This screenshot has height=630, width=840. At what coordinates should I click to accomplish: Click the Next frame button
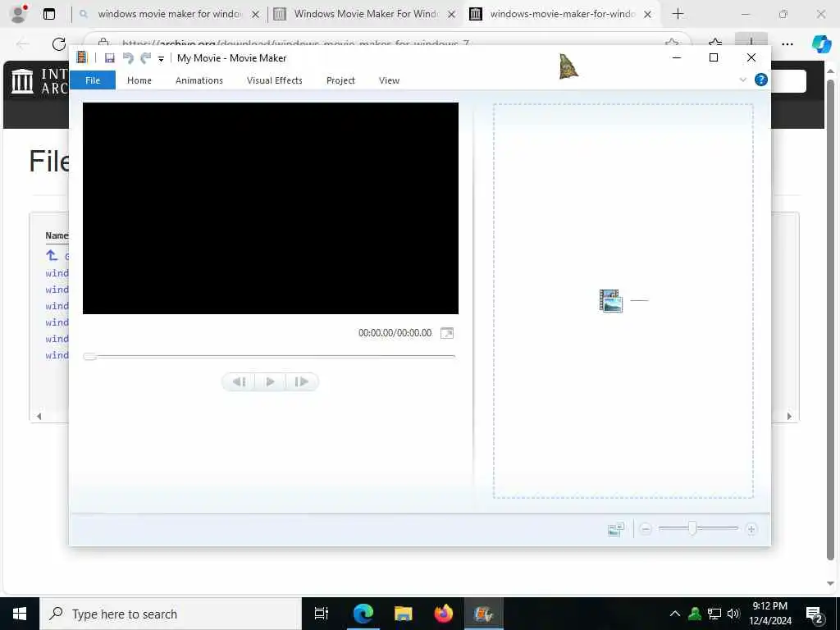tap(302, 381)
